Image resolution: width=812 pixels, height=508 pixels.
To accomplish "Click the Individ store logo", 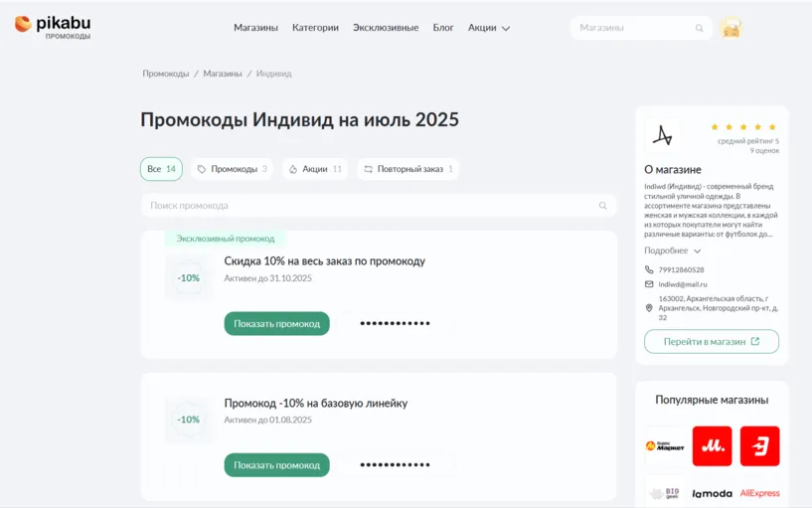I will [663, 135].
